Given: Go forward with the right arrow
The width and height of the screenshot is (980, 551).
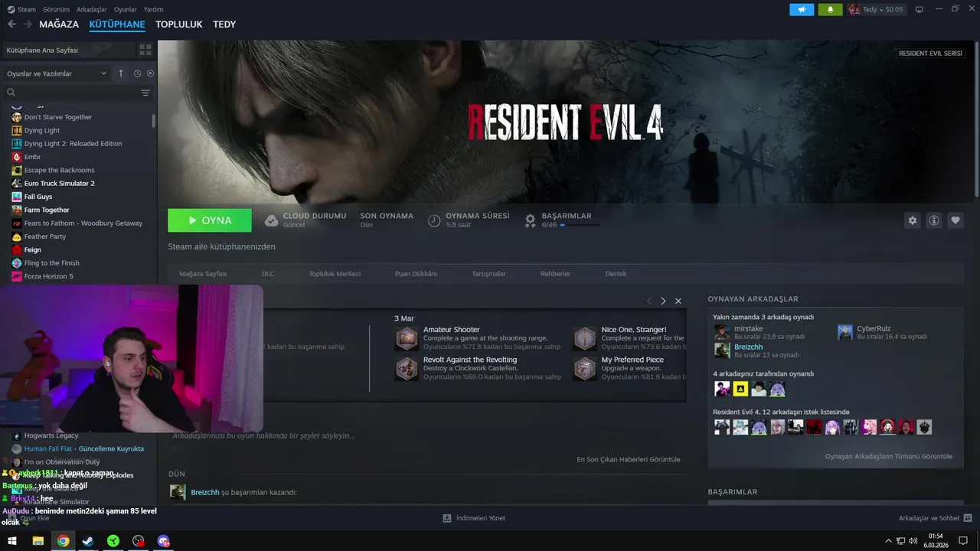Looking at the screenshot, I should click(x=29, y=24).
